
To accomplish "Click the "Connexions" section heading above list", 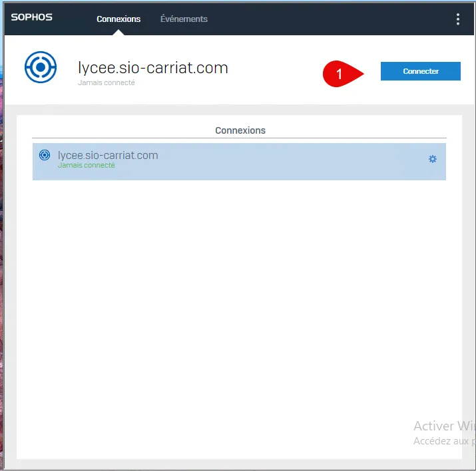I will pyautogui.click(x=240, y=130).
